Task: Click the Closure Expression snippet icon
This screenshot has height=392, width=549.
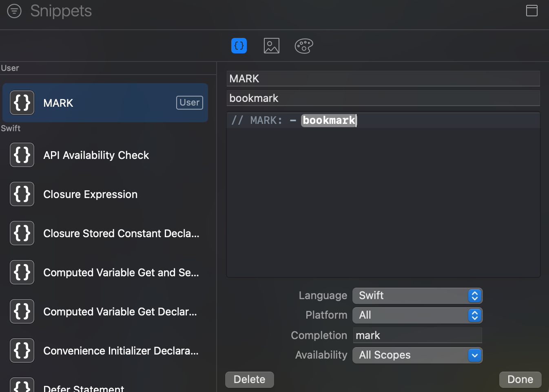Action: 22,194
